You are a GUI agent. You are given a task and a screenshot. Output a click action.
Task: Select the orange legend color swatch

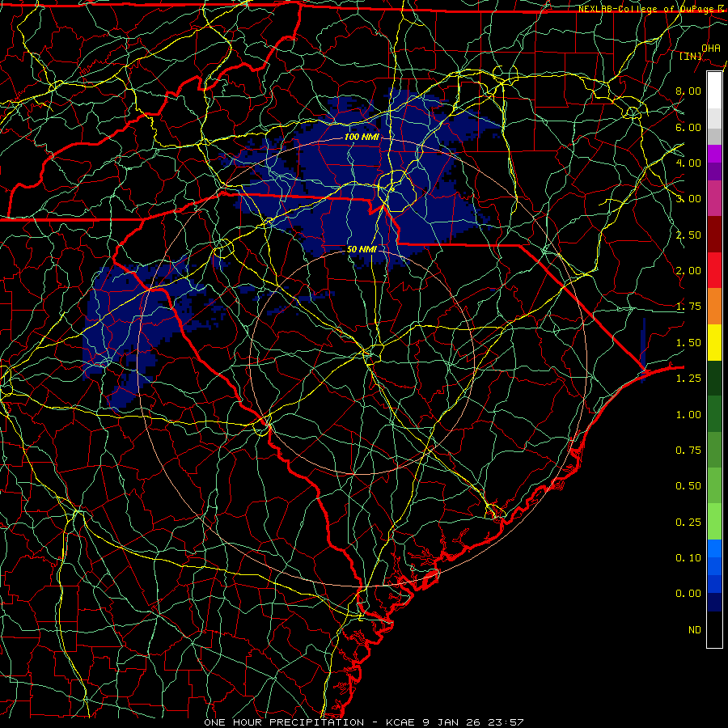714,307
